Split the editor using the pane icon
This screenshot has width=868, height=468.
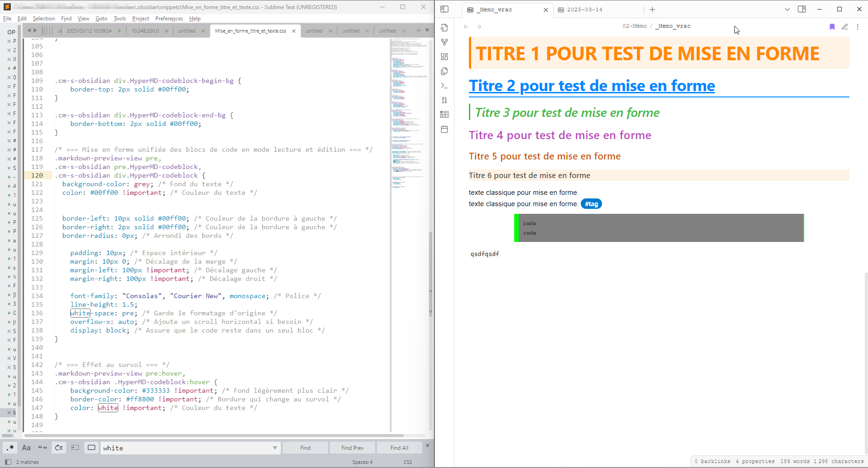(x=802, y=9)
